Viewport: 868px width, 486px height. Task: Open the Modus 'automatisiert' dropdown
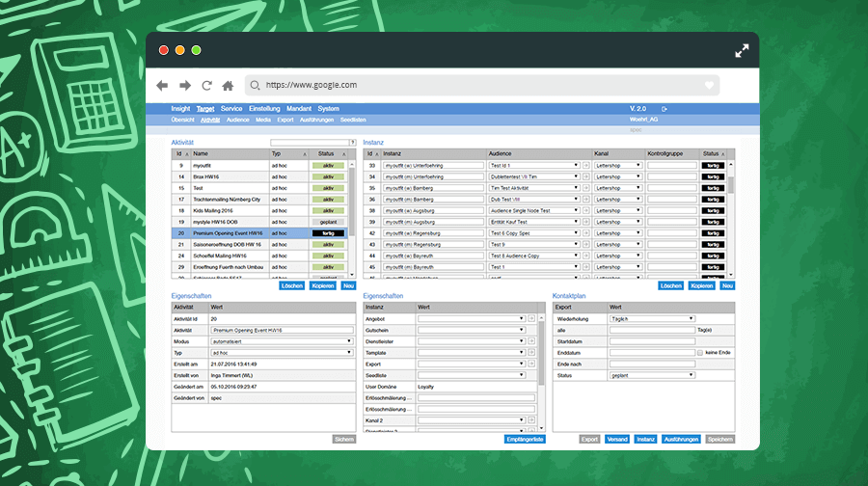(282, 341)
